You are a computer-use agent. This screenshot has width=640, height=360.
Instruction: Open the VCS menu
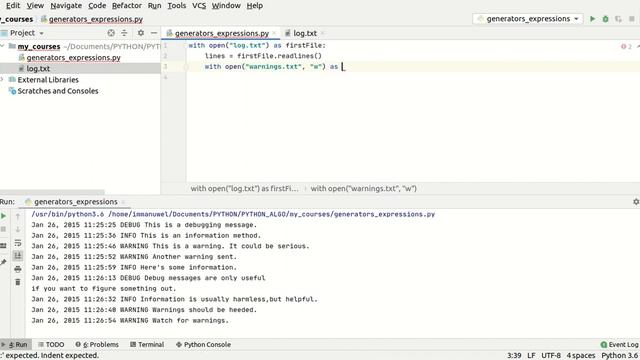pos(199,6)
